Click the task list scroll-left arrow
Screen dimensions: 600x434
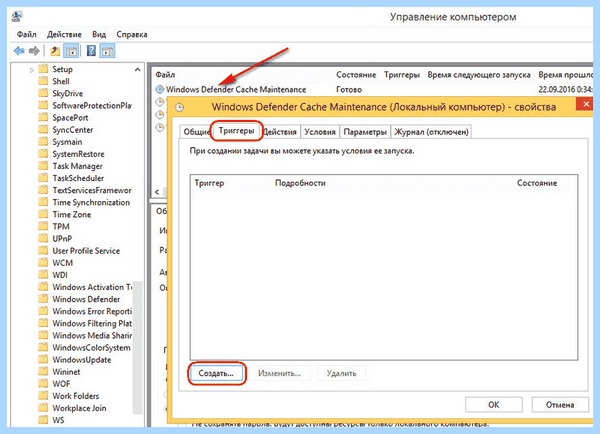point(157,192)
